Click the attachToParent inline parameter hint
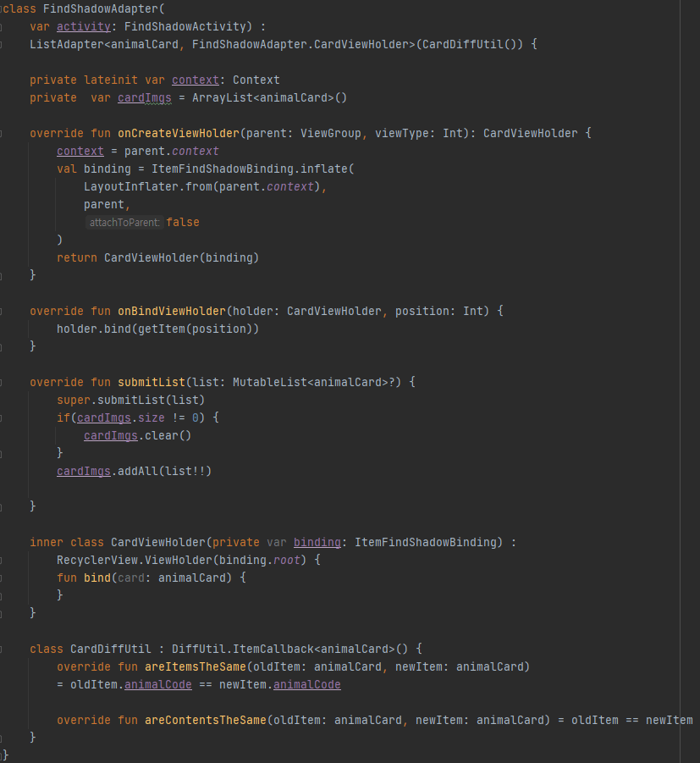 pos(124,222)
